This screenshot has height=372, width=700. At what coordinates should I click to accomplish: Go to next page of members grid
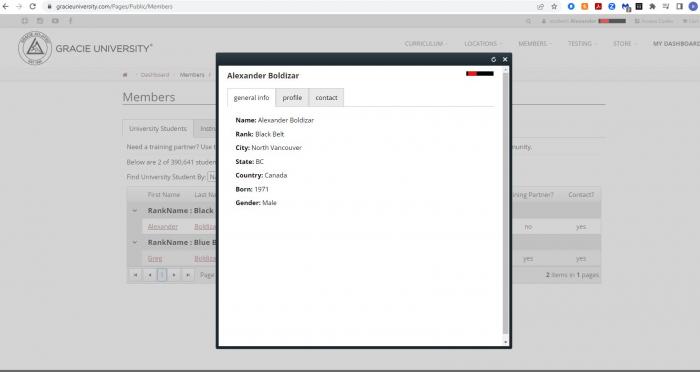[x=174, y=275]
